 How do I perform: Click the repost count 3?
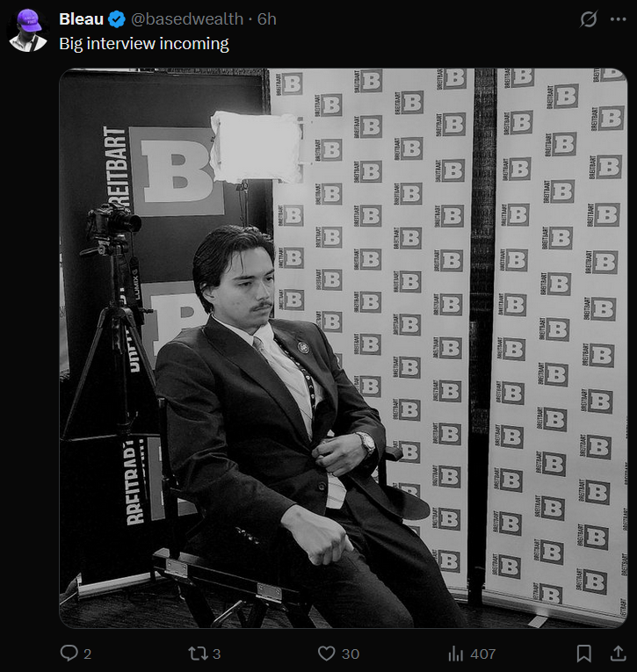[216, 654]
